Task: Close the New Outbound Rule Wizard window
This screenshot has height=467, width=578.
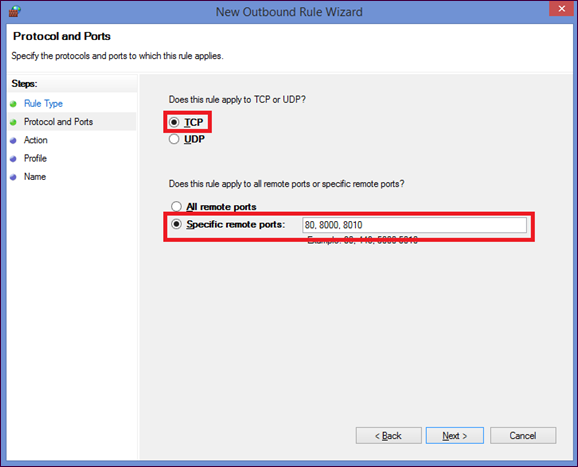Action: pos(561,8)
